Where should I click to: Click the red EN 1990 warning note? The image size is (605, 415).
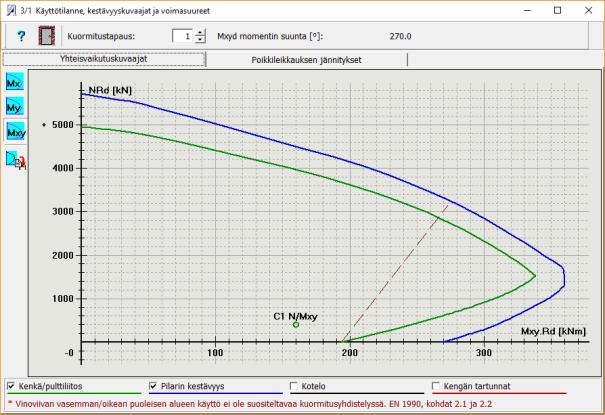pyautogui.click(x=250, y=404)
